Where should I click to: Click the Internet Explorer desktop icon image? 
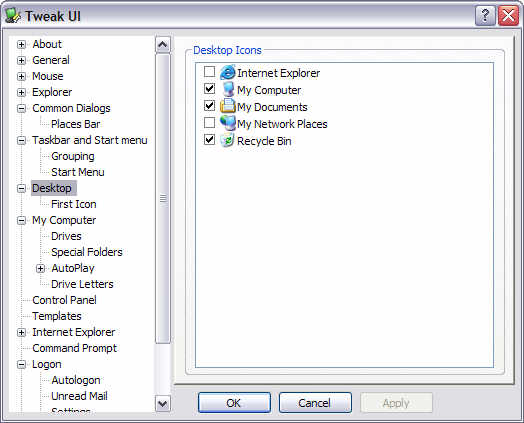click(228, 73)
